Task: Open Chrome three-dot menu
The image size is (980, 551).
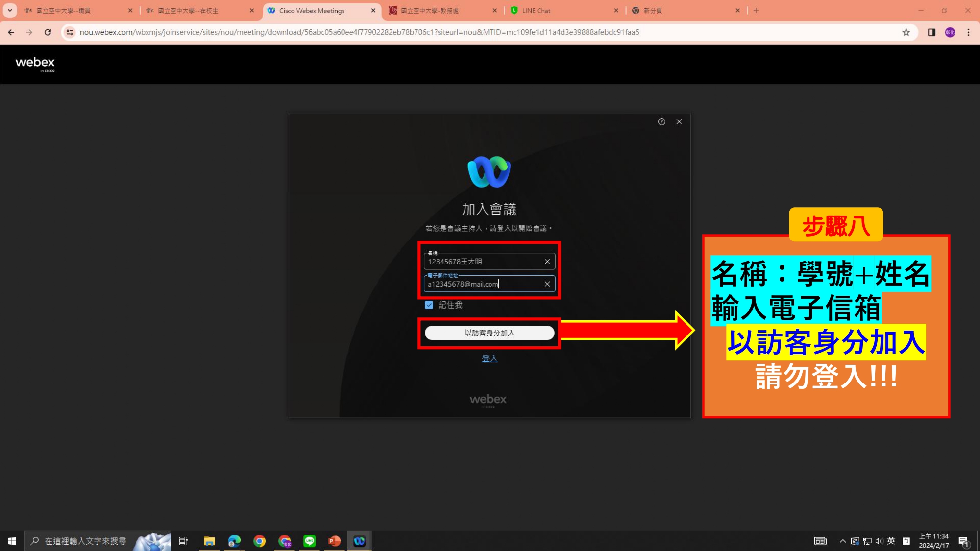Action: coord(968,32)
